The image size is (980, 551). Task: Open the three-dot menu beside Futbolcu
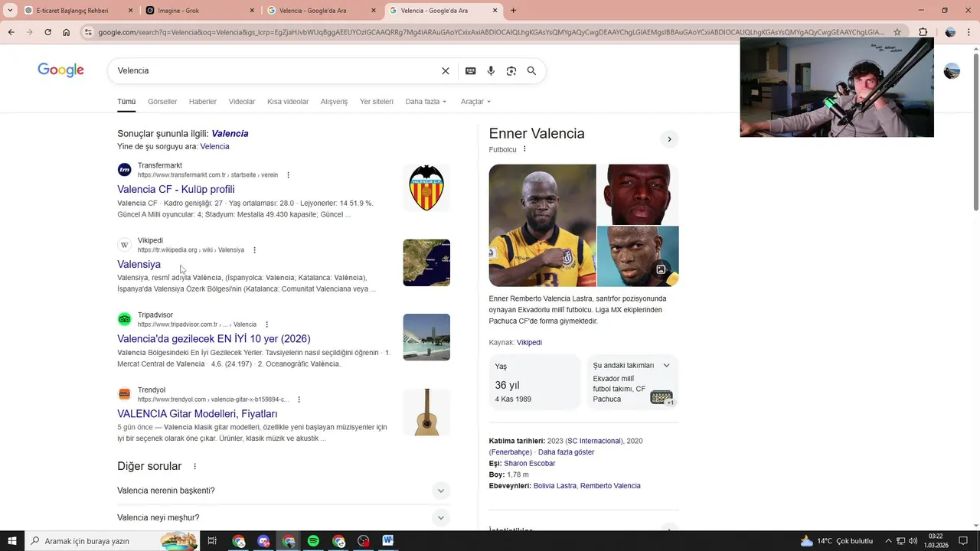524,149
